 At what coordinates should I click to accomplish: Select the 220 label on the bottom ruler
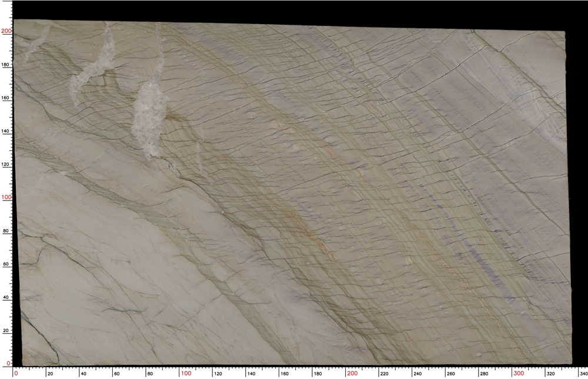pyautogui.click(x=384, y=374)
